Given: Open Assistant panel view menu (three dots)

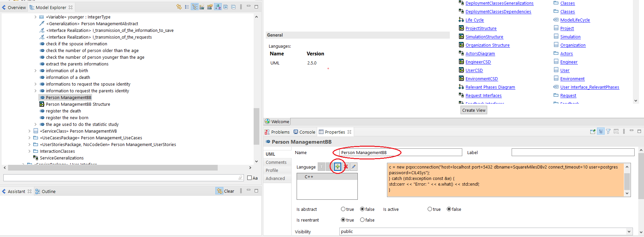Looking at the screenshot, I should (x=241, y=191).
